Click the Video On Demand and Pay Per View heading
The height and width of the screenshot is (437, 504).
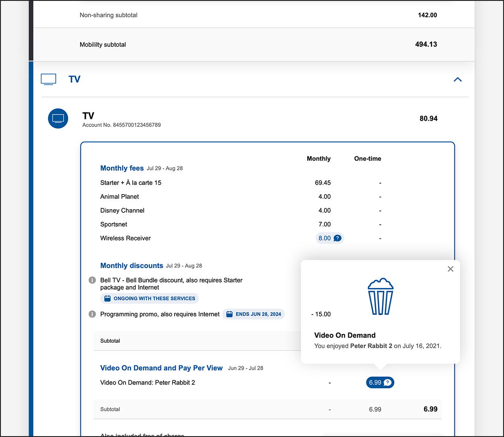click(161, 368)
